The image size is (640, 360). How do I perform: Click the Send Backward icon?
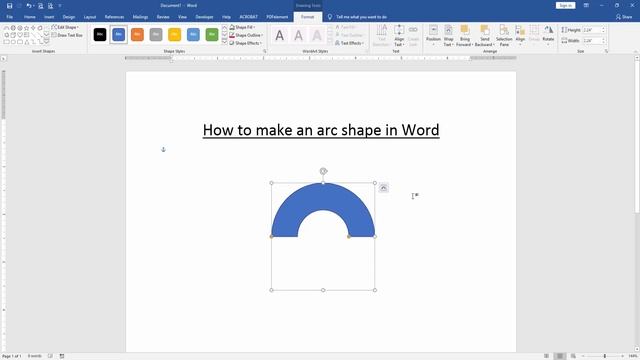click(x=484, y=30)
